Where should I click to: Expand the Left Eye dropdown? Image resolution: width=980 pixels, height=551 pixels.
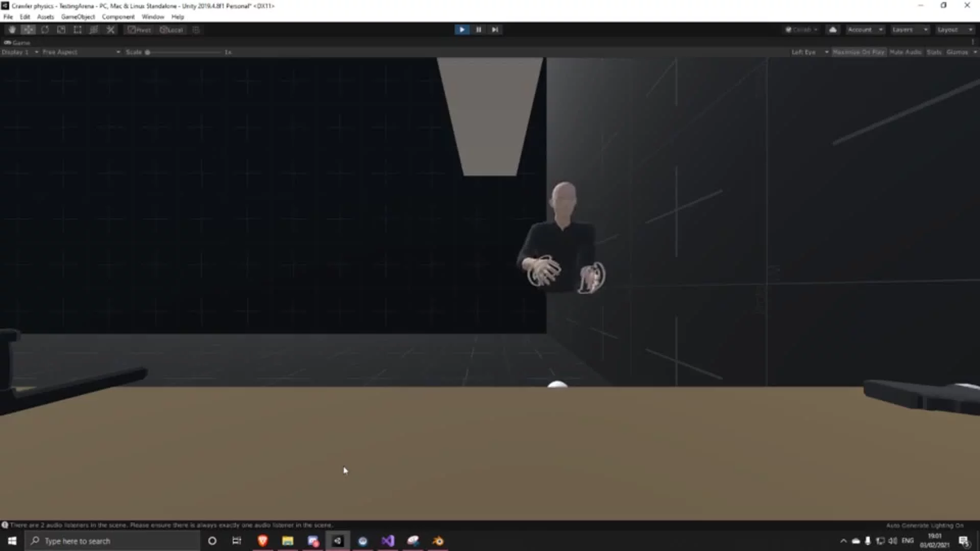809,52
